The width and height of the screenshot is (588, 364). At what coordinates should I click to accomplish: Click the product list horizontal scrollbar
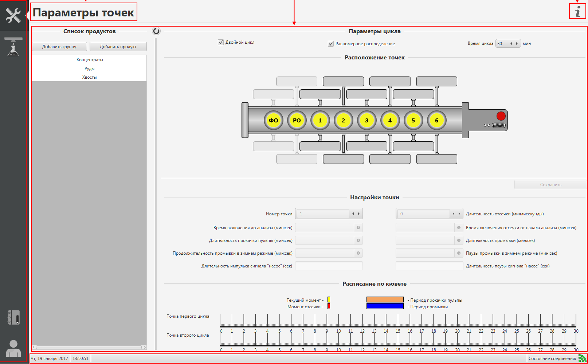pyautogui.click(x=89, y=347)
